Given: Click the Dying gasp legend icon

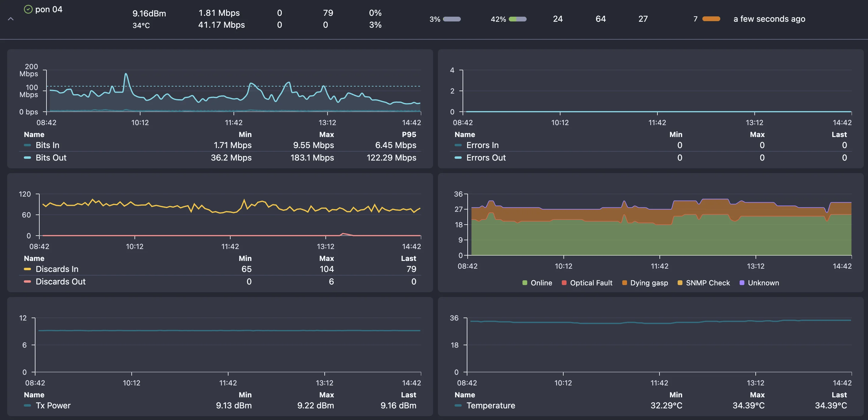Looking at the screenshot, I should (624, 283).
